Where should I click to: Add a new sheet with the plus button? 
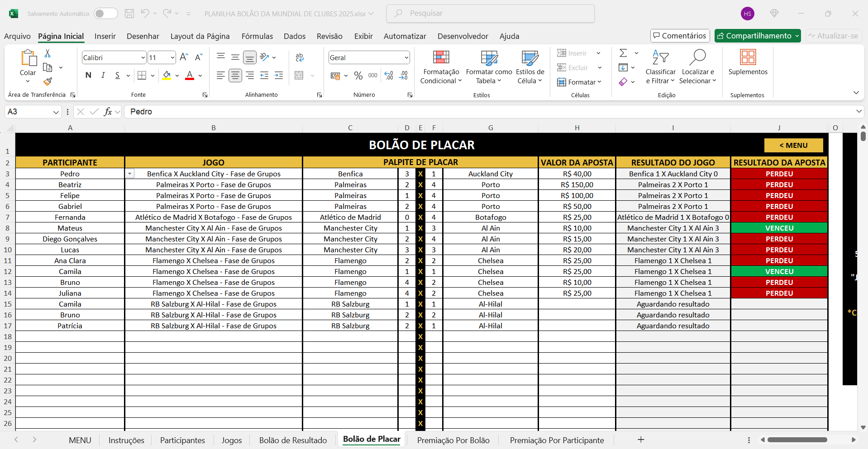coord(641,440)
